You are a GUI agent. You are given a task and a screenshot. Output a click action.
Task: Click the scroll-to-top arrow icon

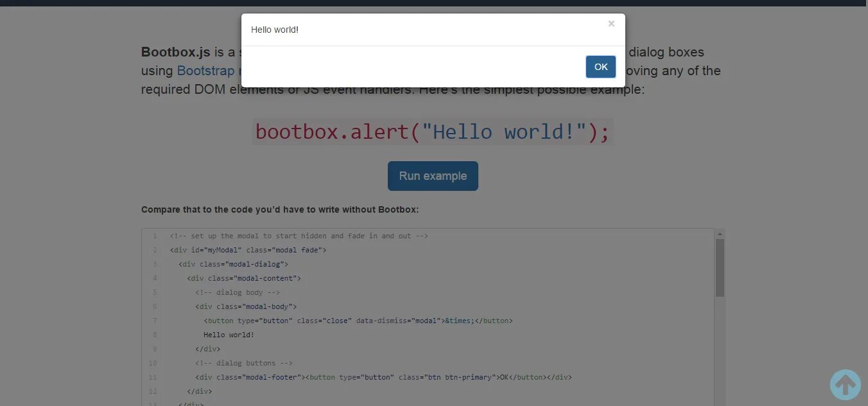point(845,384)
